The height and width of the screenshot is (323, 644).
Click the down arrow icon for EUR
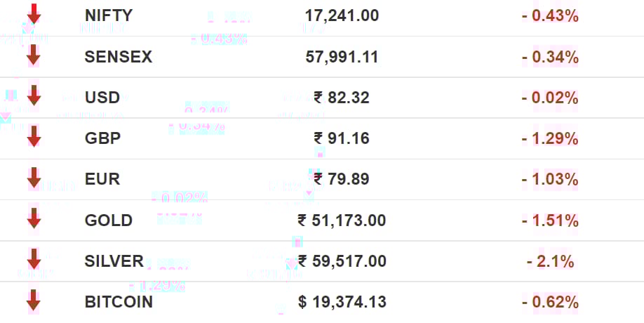(34, 178)
